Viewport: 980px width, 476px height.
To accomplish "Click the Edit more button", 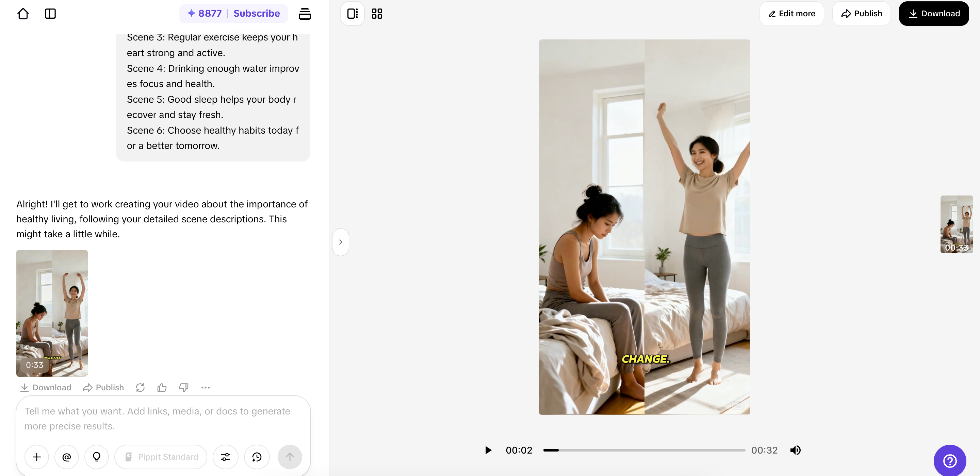I will coord(791,14).
